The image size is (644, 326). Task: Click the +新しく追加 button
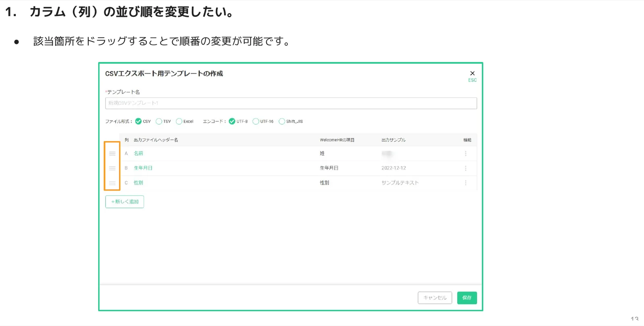click(125, 201)
